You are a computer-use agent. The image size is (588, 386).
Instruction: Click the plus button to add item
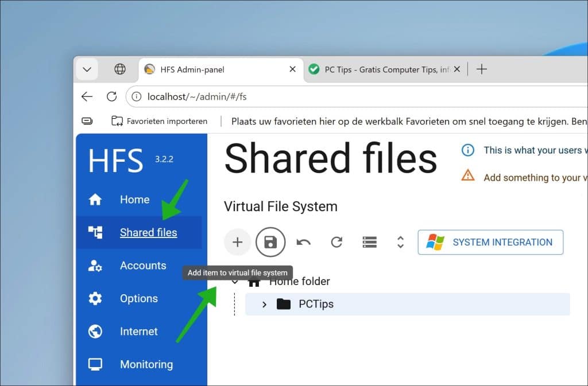237,242
